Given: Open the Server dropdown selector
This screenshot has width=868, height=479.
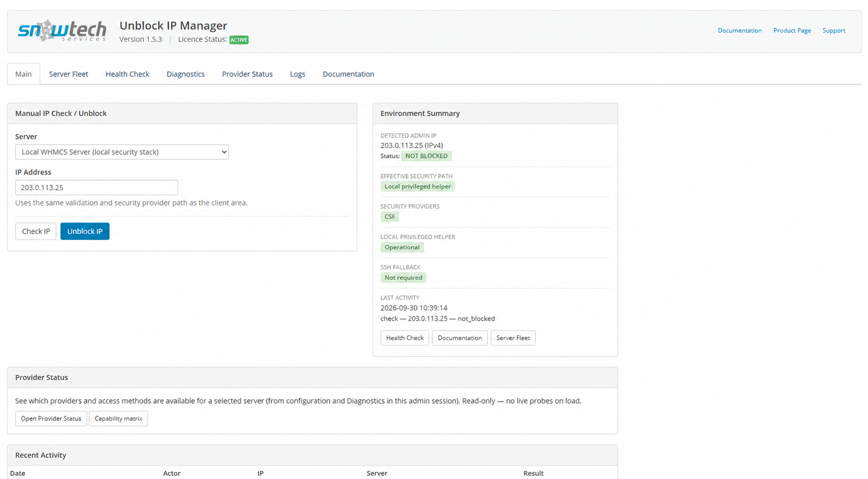Looking at the screenshot, I should point(122,152).
